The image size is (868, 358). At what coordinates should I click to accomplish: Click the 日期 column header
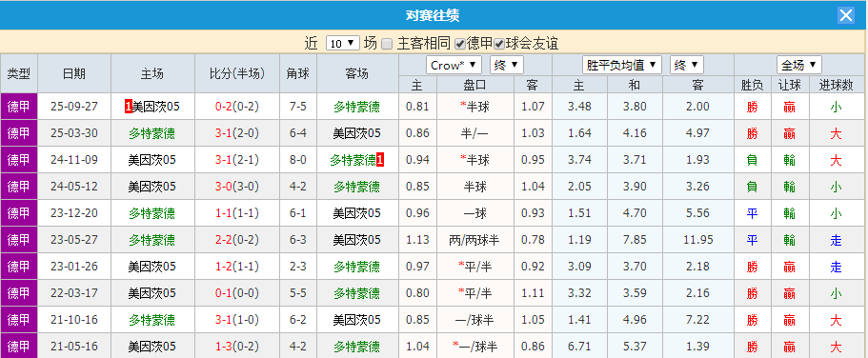(74, 73)
